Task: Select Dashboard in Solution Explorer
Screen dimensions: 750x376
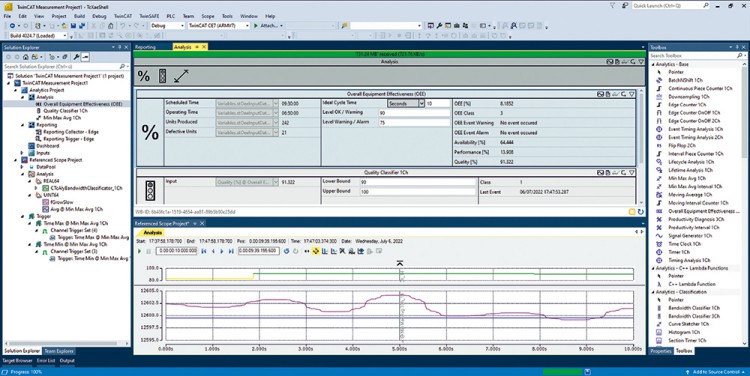Action: click(x=48, y=146)
